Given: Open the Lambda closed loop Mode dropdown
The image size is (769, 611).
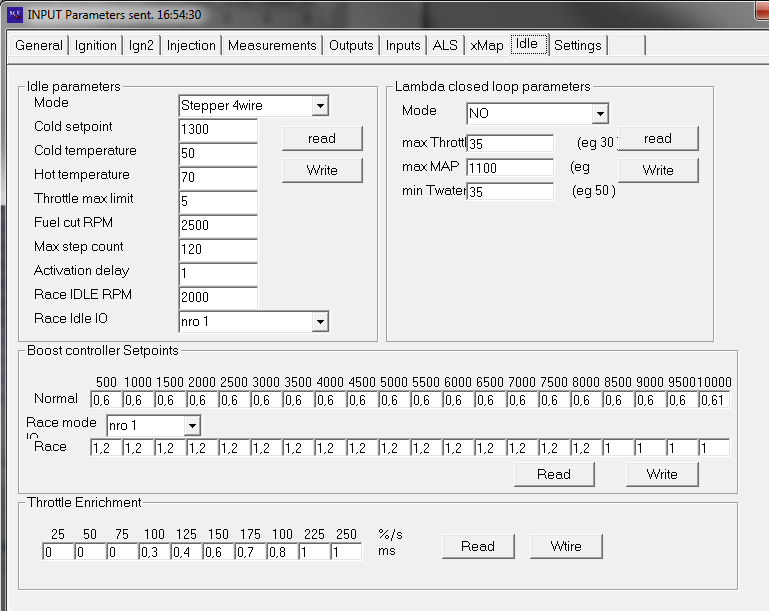Looking at the screenshot, I should click(x=600, y=114).
